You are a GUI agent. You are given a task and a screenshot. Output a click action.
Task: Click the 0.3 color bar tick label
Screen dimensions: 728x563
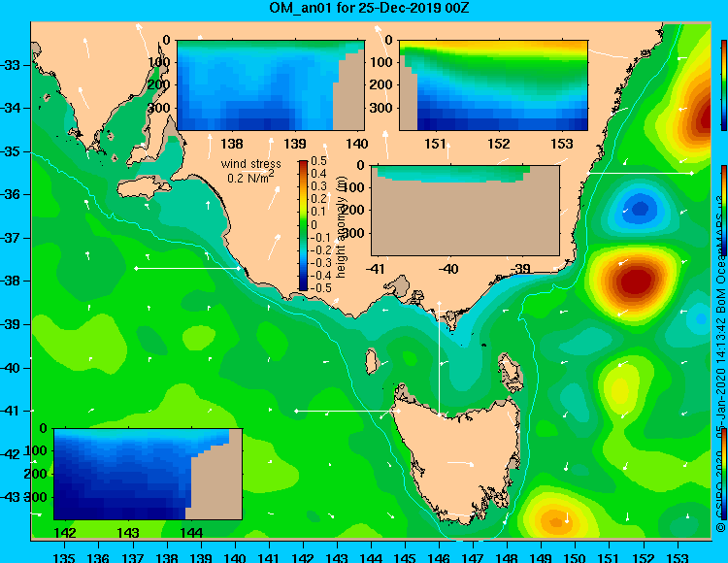[x=318, y=186]
